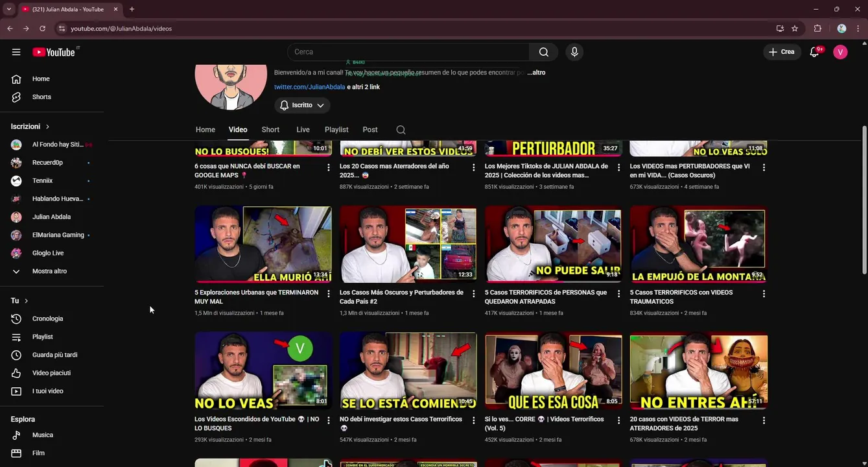Open Chrome extensions puzzle icon

coord(817,29)
